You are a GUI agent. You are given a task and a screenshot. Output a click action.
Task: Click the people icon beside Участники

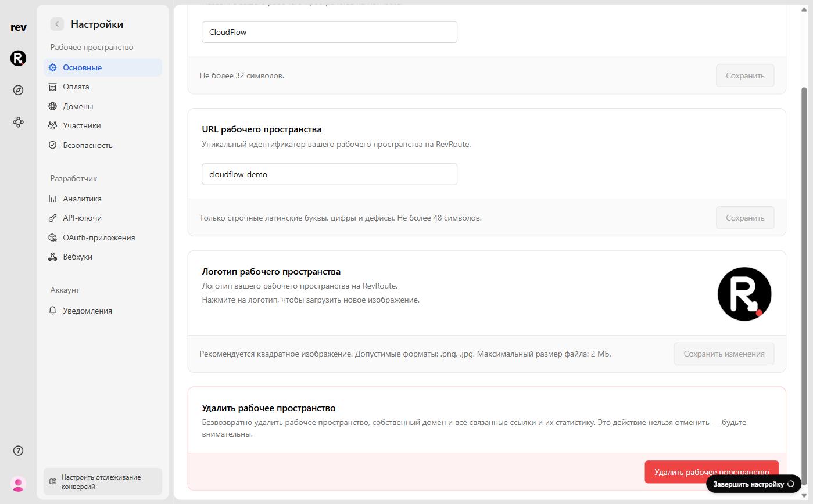[x=53, y=125]
